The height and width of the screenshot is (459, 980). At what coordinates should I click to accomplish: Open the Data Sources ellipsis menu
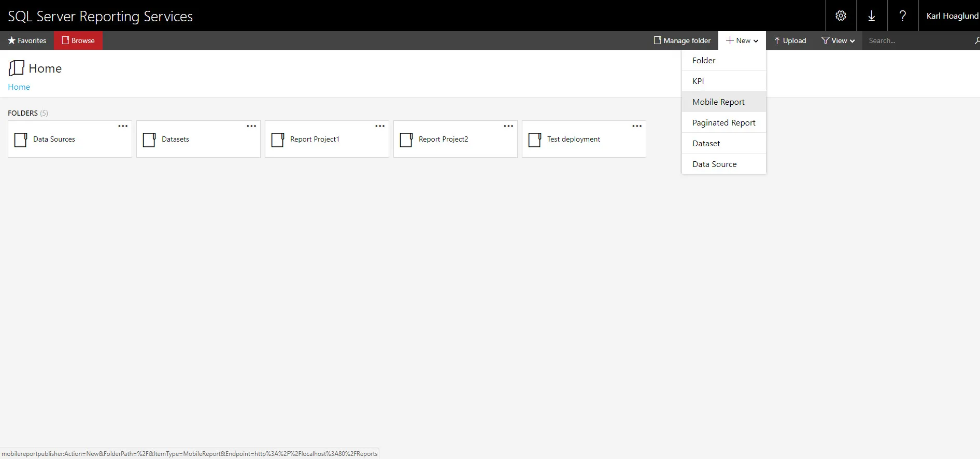click(123, 126)
